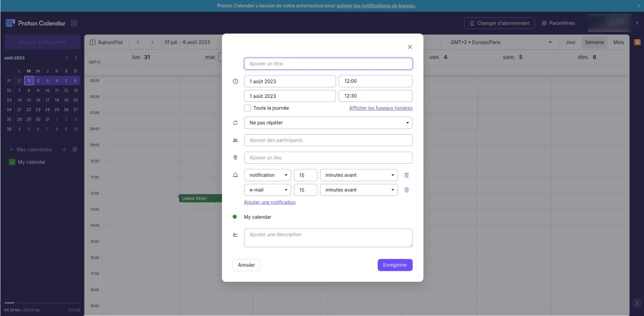Open the e-mail reminder type dropdown

(x=267, y=190)
